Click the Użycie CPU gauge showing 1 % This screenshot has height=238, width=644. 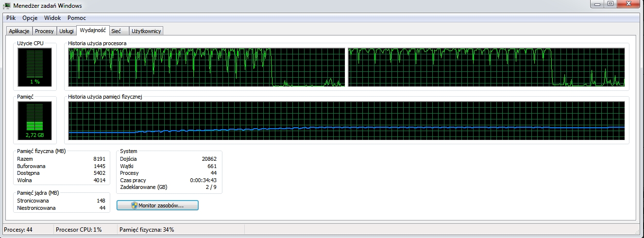coord(34,67)
